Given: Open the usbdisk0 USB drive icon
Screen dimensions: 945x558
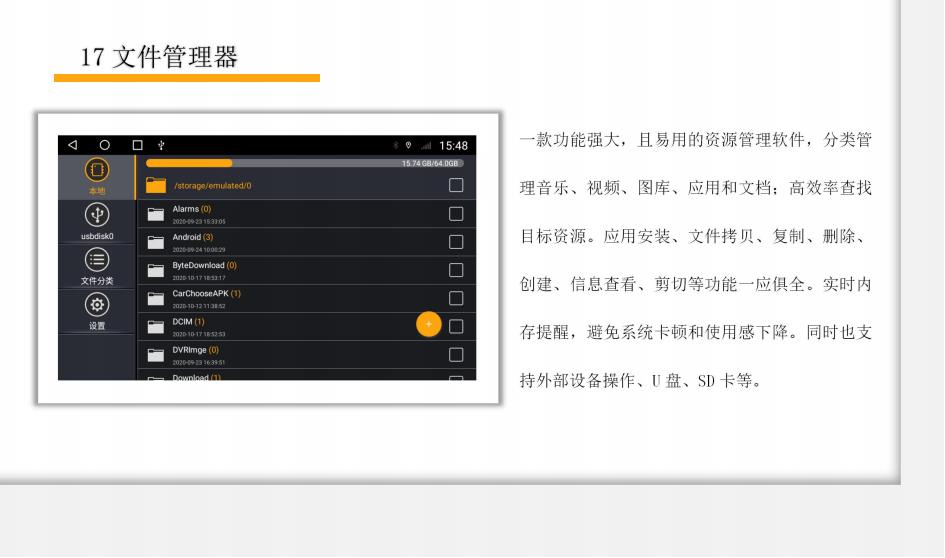Looking at the screenshot, I should tap(97, 215).
